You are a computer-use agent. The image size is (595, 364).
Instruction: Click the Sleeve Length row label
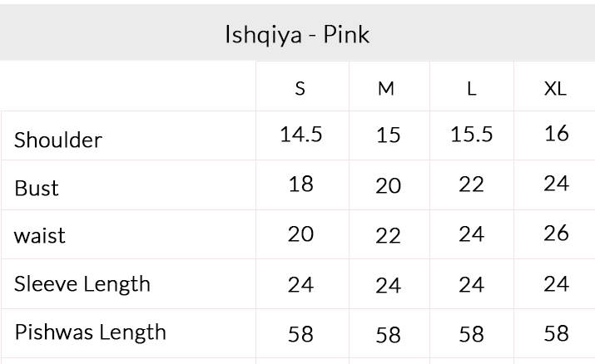[x=82, y=284]
